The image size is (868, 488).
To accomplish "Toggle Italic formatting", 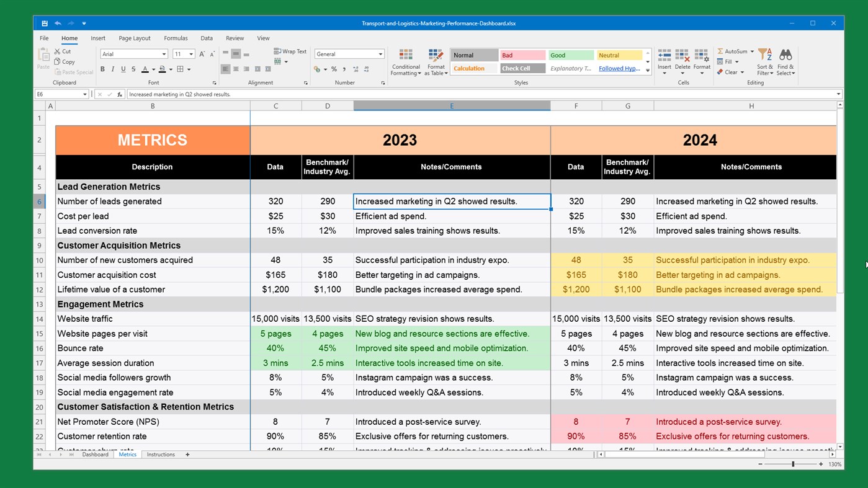I will click(112, 69).
